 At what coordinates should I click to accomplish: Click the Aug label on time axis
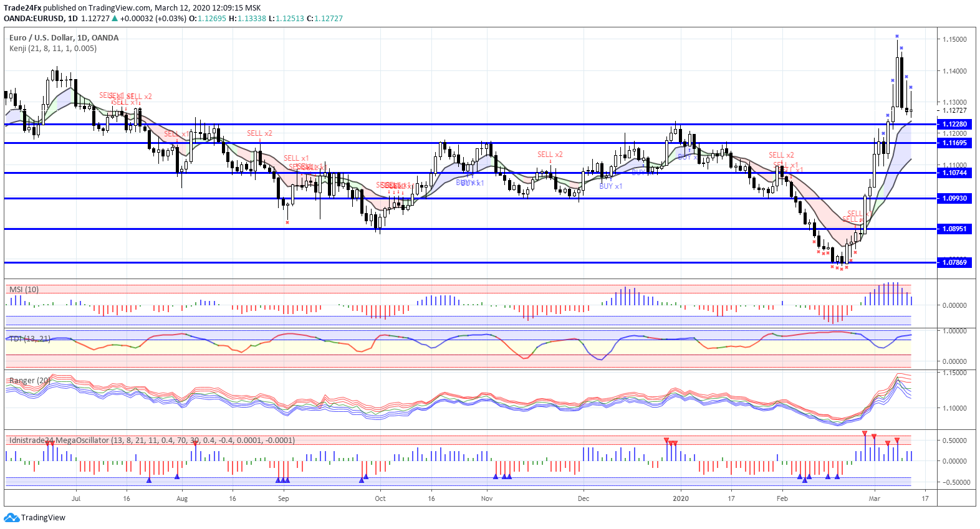182,498
